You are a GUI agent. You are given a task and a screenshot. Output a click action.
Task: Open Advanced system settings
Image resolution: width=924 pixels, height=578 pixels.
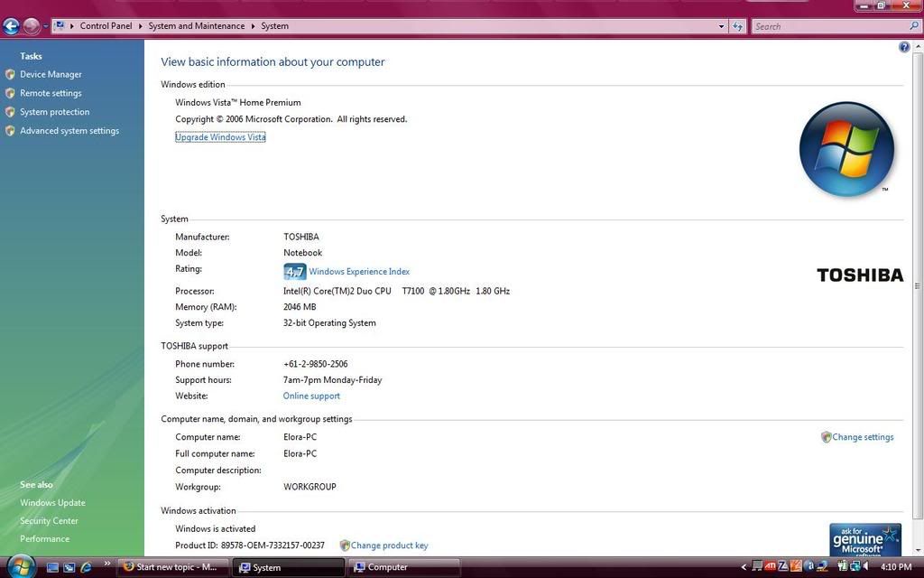pyautogui.click(x=69, y=131)
